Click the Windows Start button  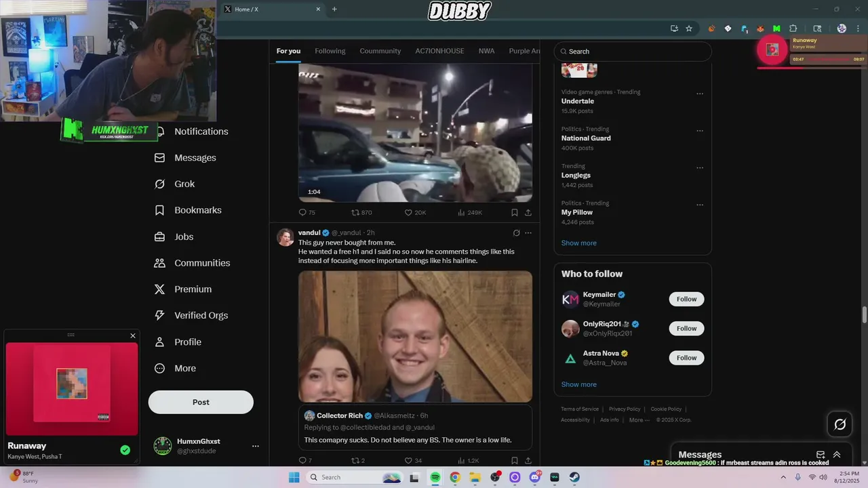click(294, 477)
